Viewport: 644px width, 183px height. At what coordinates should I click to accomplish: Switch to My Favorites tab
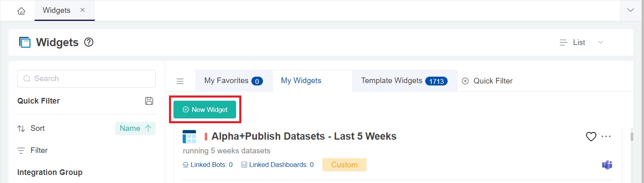coord(233,81)
